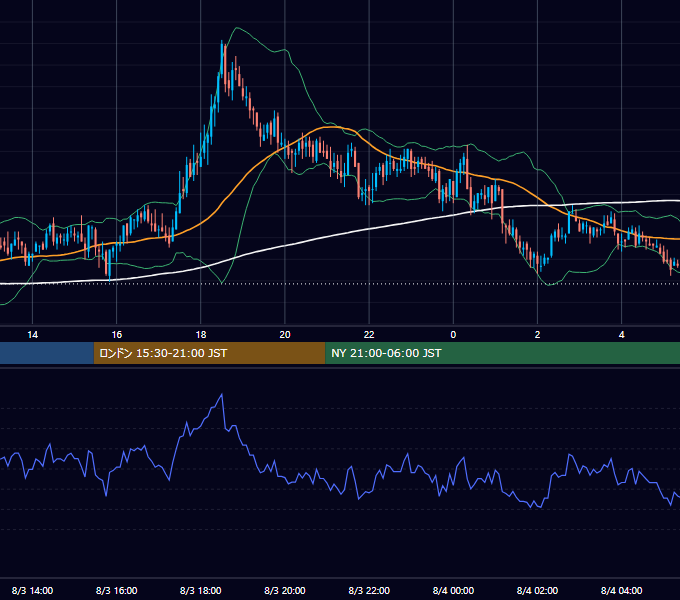Click hour label 14 on price chart axis

(x=33, y=335)
